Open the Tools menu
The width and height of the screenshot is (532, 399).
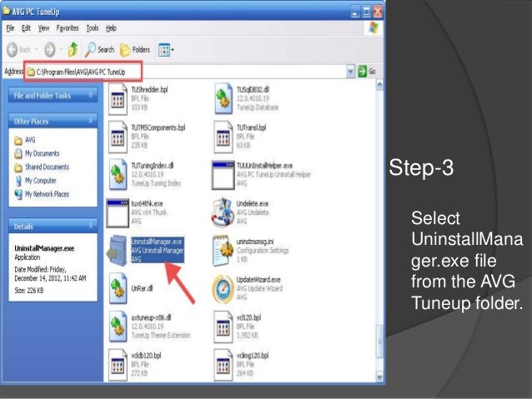[93, 28]
